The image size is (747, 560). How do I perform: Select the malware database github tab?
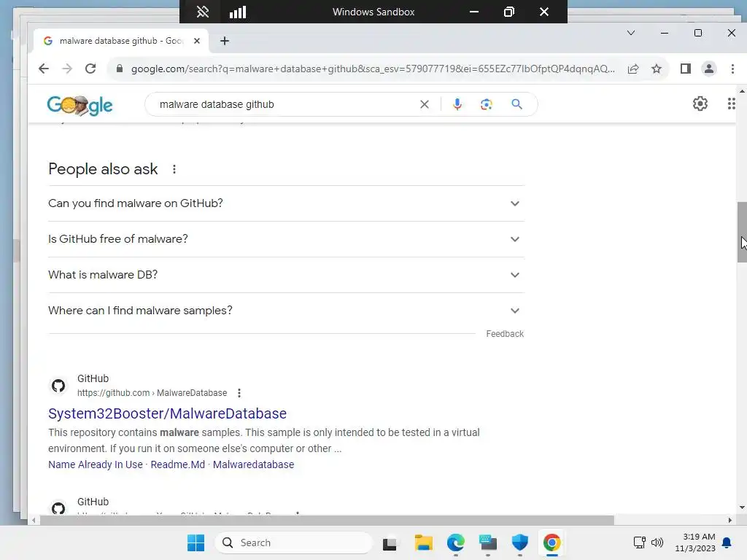pyautogui.click(x=121, y=41)
